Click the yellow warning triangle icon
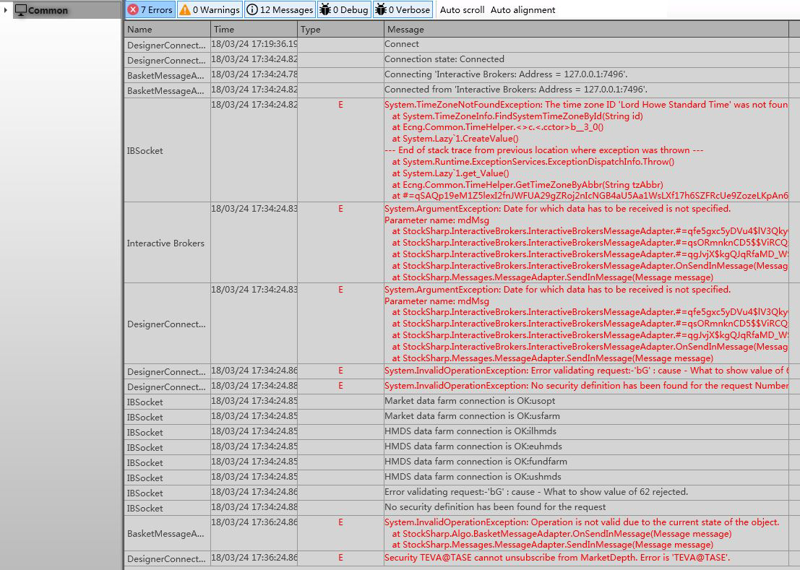This screenshot has width=800, height=570. point(185,10)
